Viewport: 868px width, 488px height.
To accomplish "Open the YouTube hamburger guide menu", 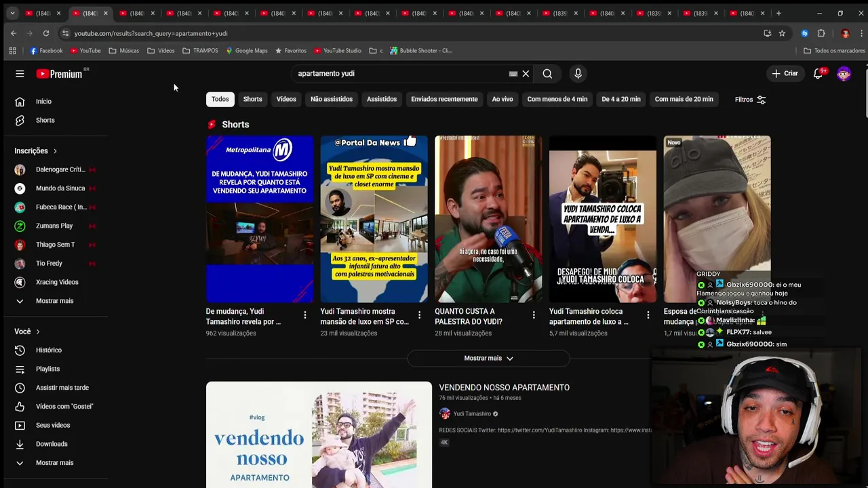I will (x=20, y=74).
